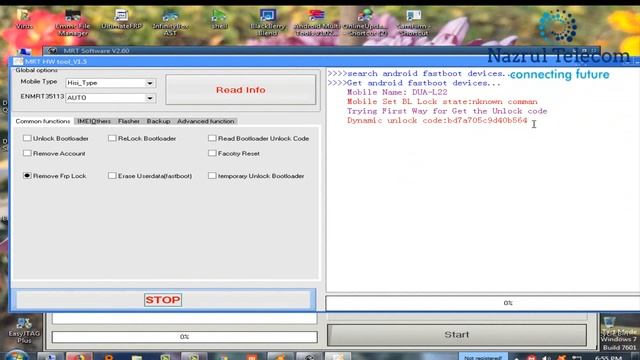Check Erase Userdata(fastboot) checkbox
Viewport: 640px width, 360px height.
[x=112, y=176]
